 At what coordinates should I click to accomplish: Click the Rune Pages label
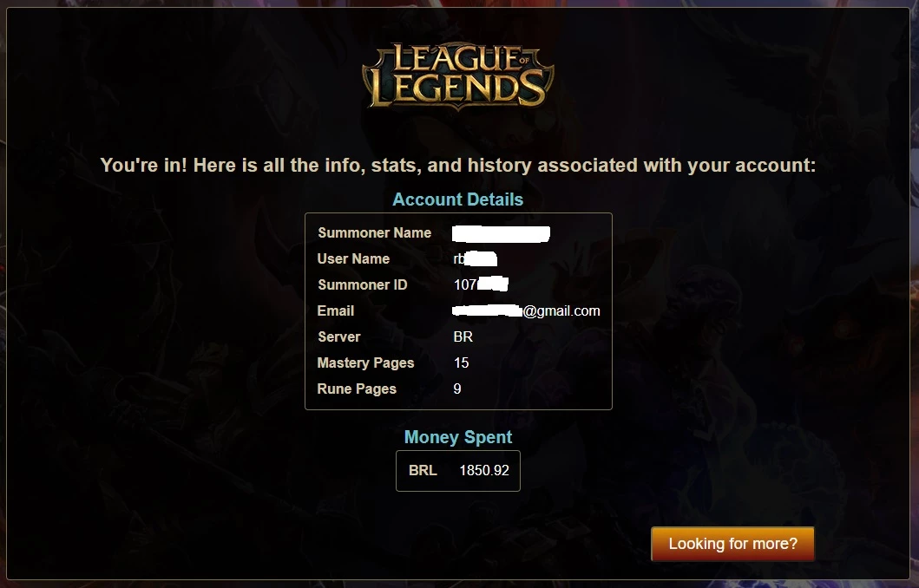pyautogui.click(x=357, y=389)
